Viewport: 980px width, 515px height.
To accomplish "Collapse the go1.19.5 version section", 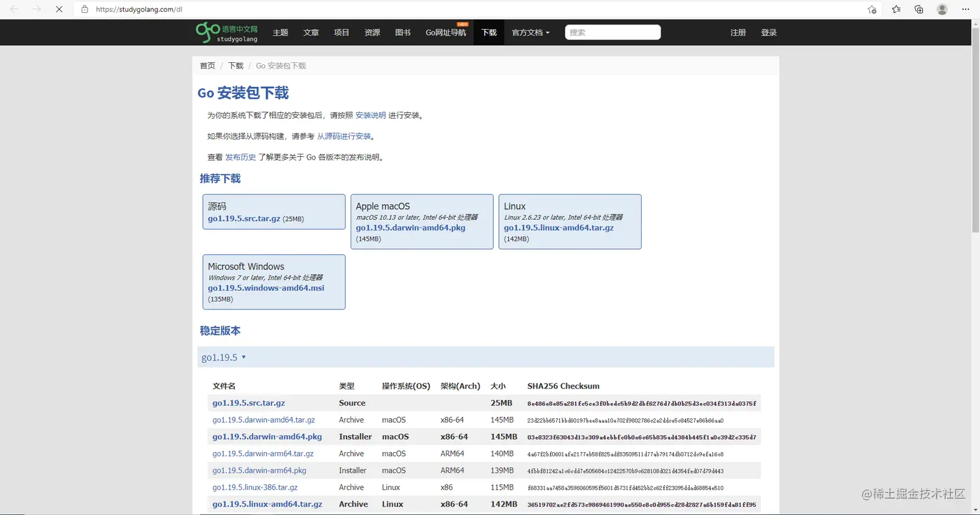I will pos(224,357).
